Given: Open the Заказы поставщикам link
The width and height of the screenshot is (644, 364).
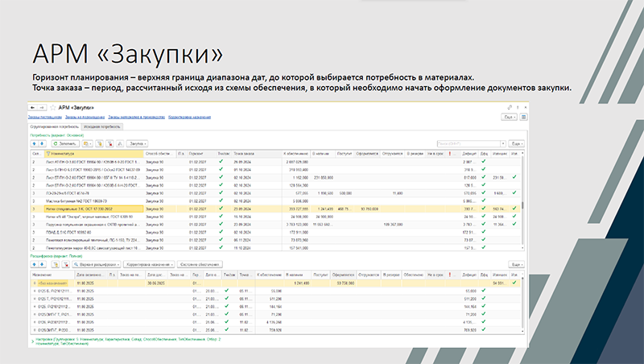Looking at the screenshot, I should 46,118.
